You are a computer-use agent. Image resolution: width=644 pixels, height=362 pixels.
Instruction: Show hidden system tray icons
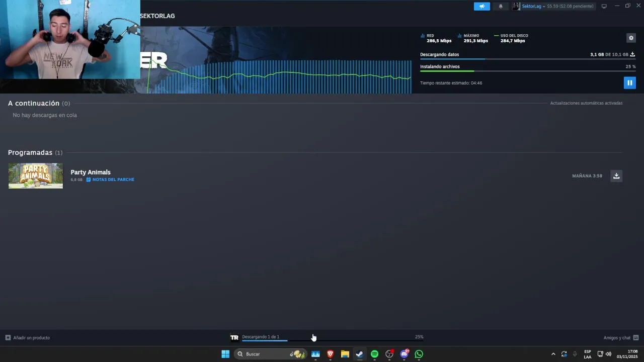[x=553, y=354]
